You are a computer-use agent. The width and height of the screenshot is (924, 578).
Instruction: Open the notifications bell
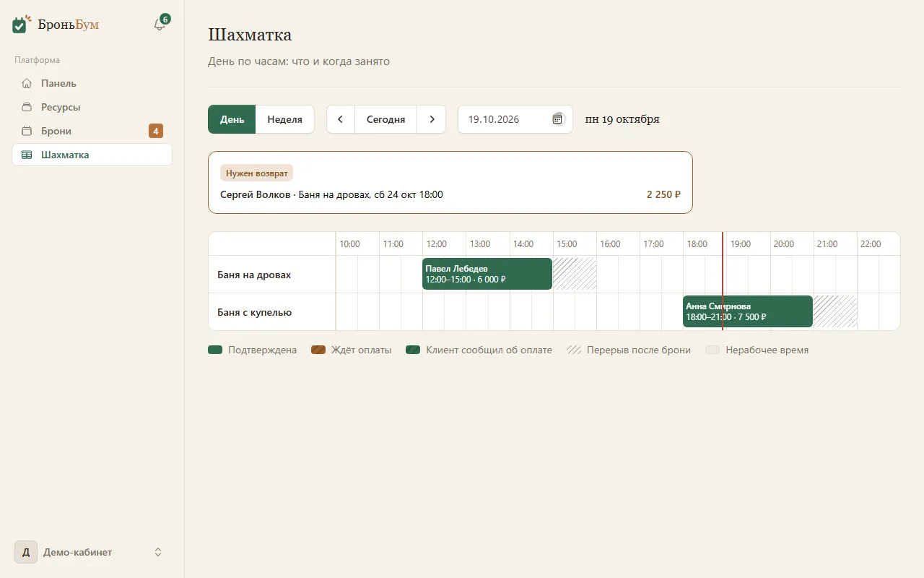pos(160,25)
